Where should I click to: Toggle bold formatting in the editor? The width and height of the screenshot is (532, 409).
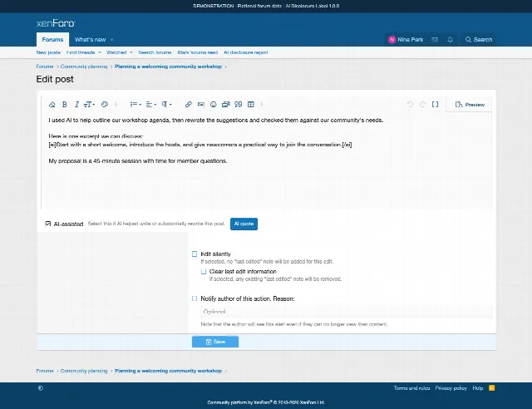(65, 105)
